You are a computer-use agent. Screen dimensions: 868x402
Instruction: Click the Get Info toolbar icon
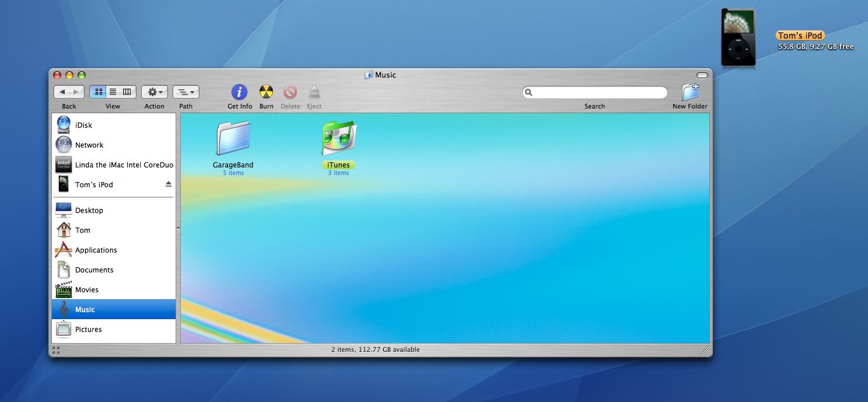239,92
